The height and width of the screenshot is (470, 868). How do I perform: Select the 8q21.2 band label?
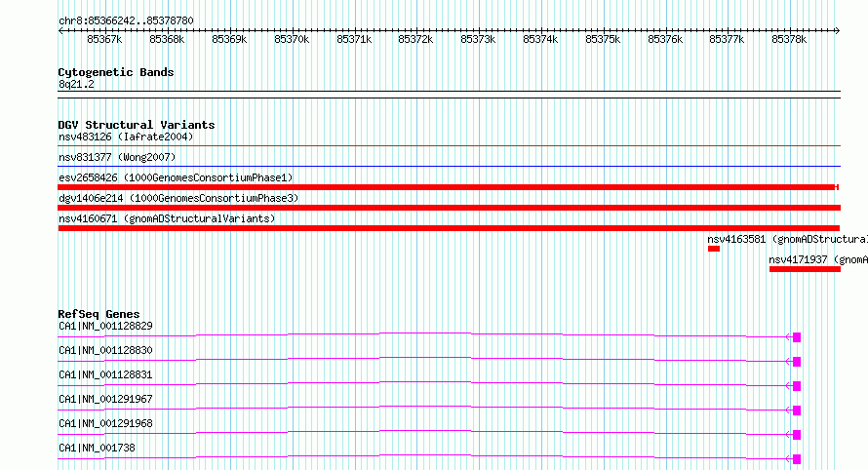click(76, 84)
